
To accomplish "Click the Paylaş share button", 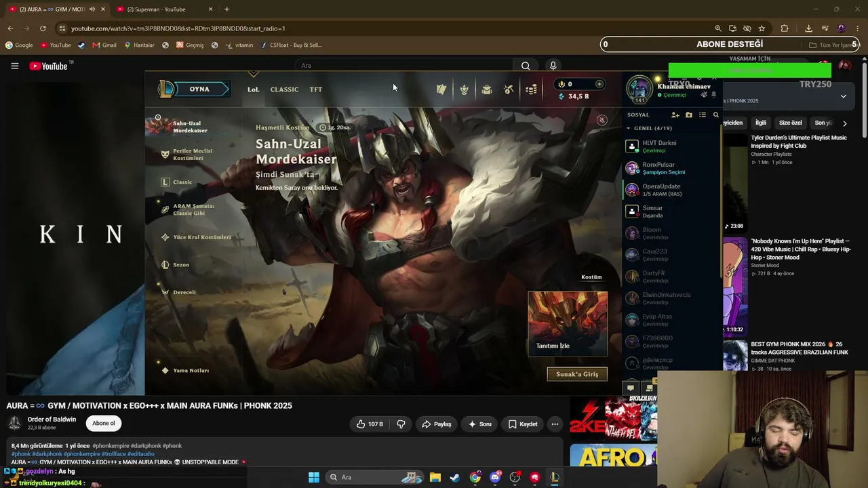I will (x=436, y=424).
